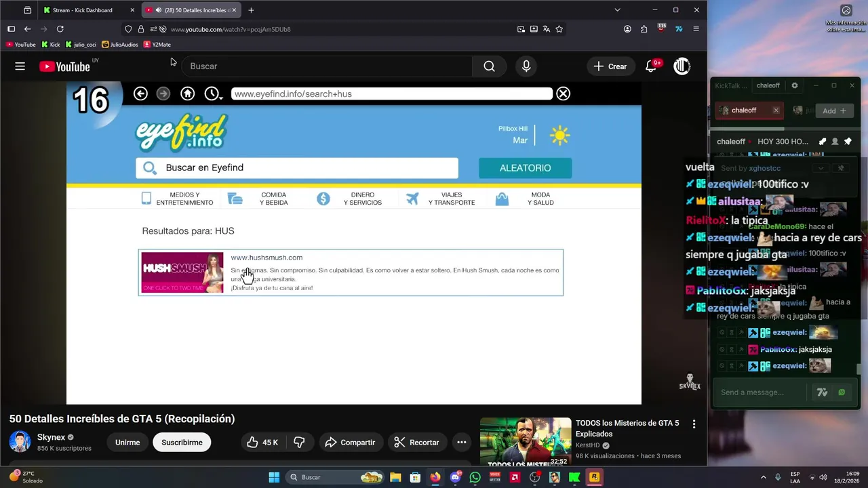Reload the page in Firefox
868x488 pixels.
coord(60,29)
